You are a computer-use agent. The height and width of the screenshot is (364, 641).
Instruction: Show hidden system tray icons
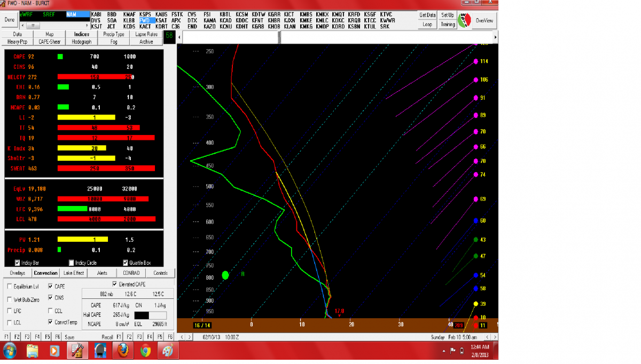[x=444, y=352]
